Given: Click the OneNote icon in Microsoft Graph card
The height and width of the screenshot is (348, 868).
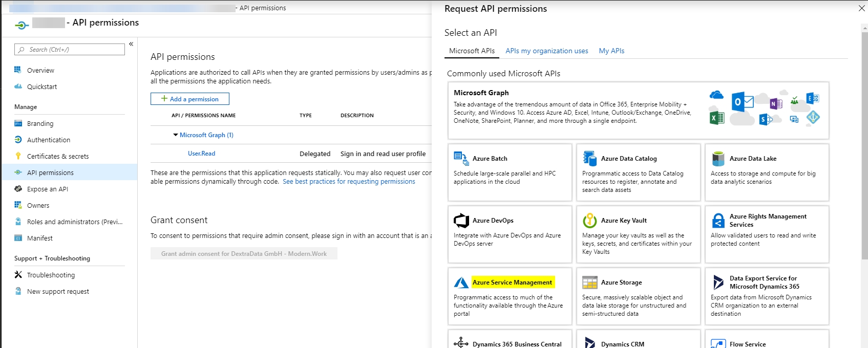Looking at the screenshot, I should tap(776, 104).
